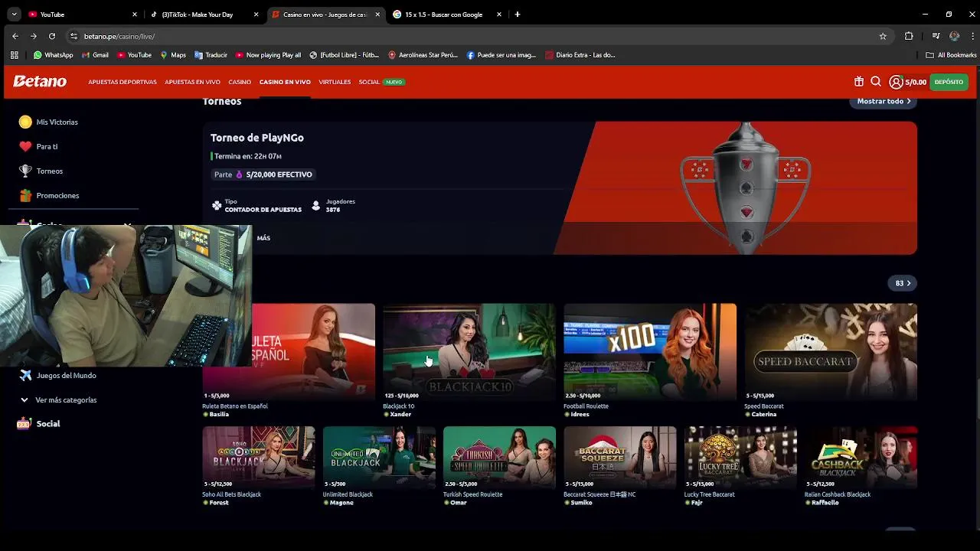Click Mis Victorias coin icon in sidebar
Viewport: 980px width, 551px height.
[x=25, y=122]
